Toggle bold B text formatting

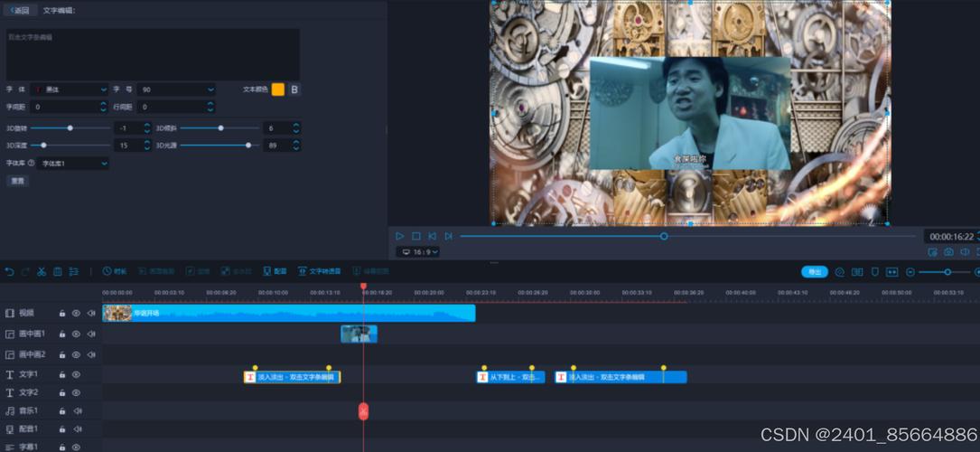click(x=294, y=89)
